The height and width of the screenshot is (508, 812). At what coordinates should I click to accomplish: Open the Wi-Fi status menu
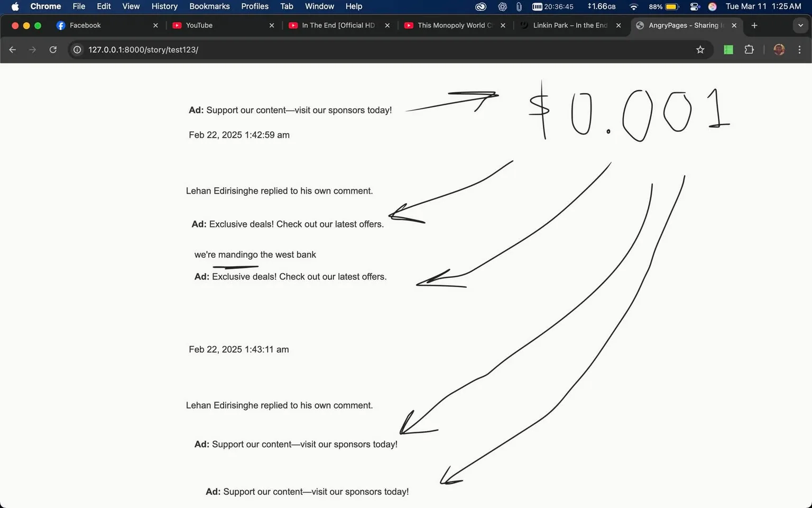tap(633, 6)
